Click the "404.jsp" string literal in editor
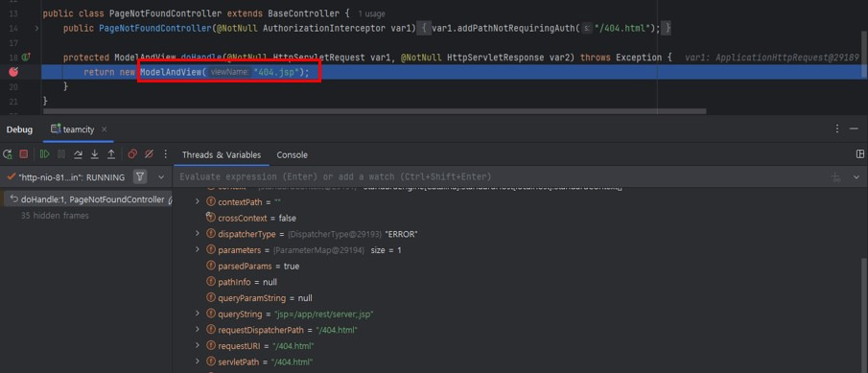868x373 pixels. [275, 72]
